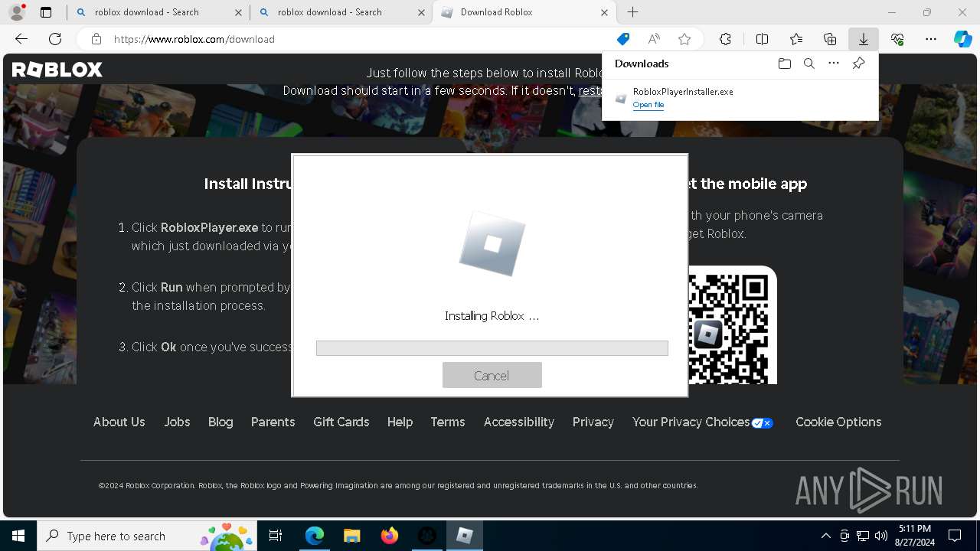Viewport: 980px width, 551px height.
Task: Open Your Privacy Choices link
Action: coord(702,422)
